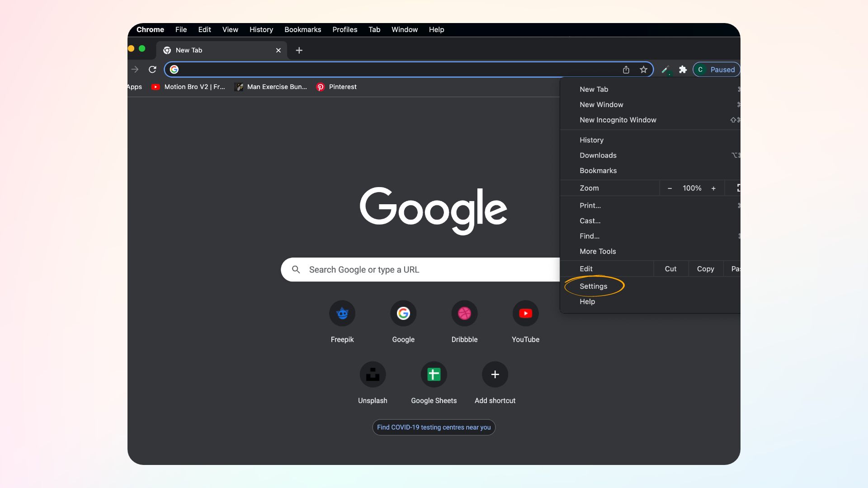Choose Print... from the menu

click(650, 206)
